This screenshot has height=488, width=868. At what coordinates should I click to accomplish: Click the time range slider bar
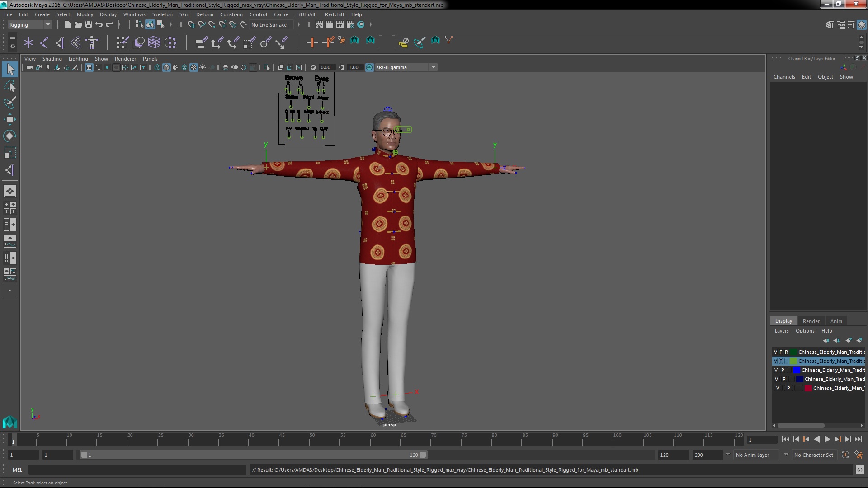coord(253,455)
